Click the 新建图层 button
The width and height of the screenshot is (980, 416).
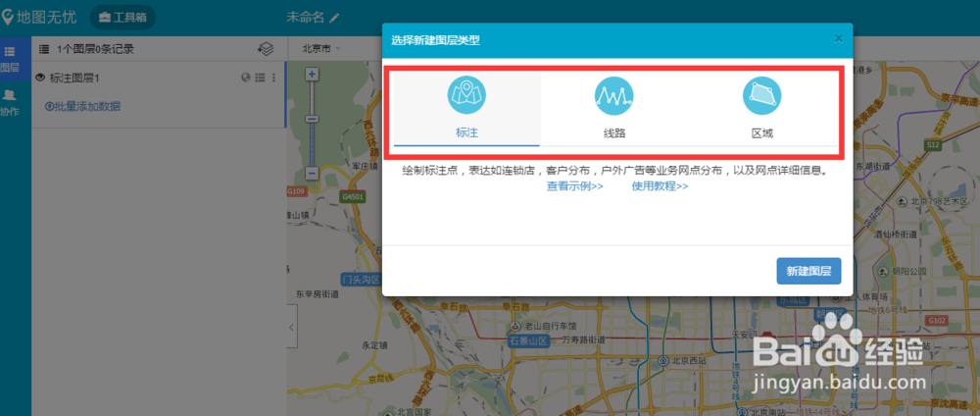pos(808,271)
